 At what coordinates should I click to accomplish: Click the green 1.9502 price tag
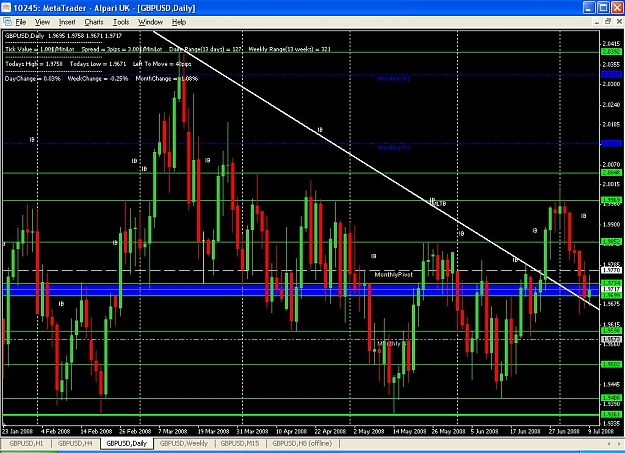tap(611, 364)
